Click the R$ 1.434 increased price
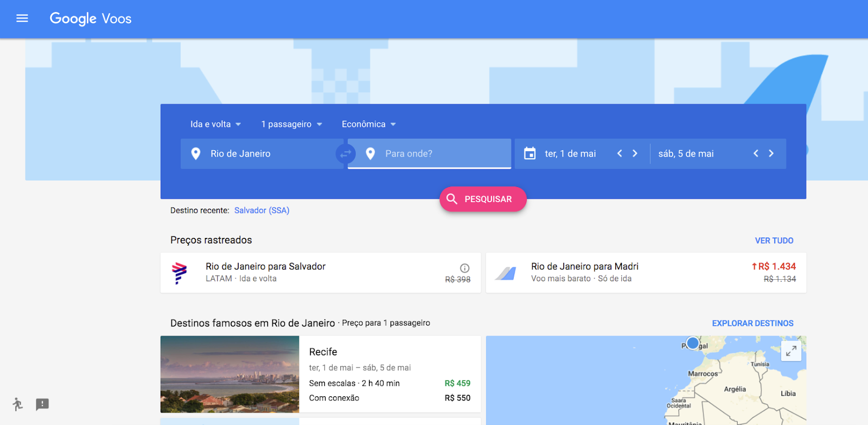 774,266
